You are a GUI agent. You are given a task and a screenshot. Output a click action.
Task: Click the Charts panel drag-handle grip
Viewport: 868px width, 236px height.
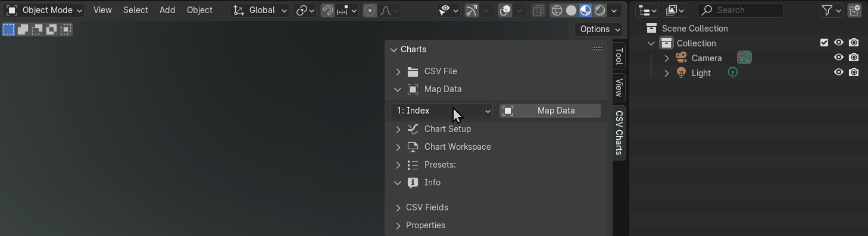pyautogui.click(x=598, y=49)
